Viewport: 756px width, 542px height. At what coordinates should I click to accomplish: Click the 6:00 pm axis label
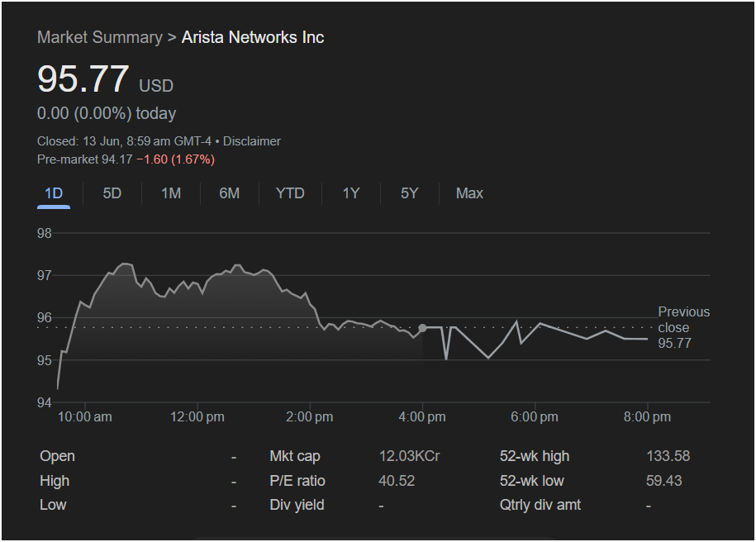pyautogui.click(x=535, y=417)
